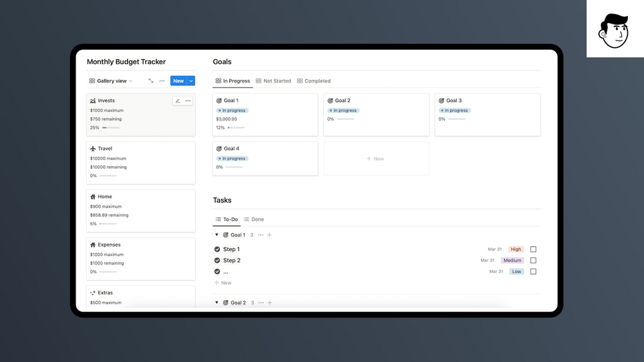This screenshot has width=644, height=362.
Task: Click '$500 maximum' on Extras card
Action: pos(106,302)
